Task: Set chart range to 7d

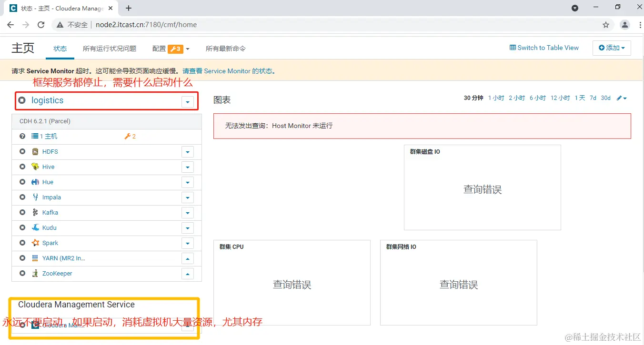Action: point(593,98)
